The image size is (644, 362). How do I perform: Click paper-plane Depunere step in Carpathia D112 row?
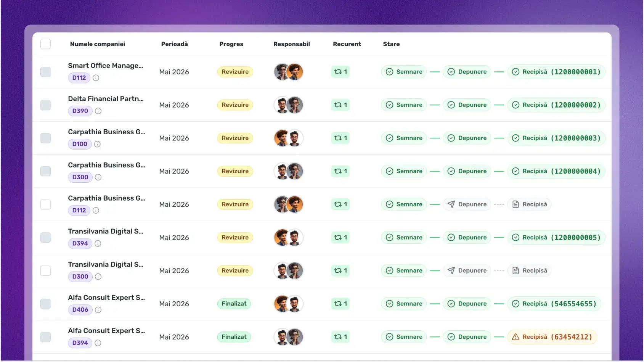pyautogui.click(x=467, y=204)
